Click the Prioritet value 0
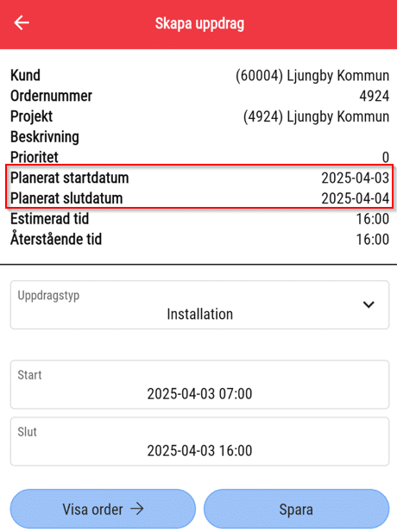 (x=386, y=158)
